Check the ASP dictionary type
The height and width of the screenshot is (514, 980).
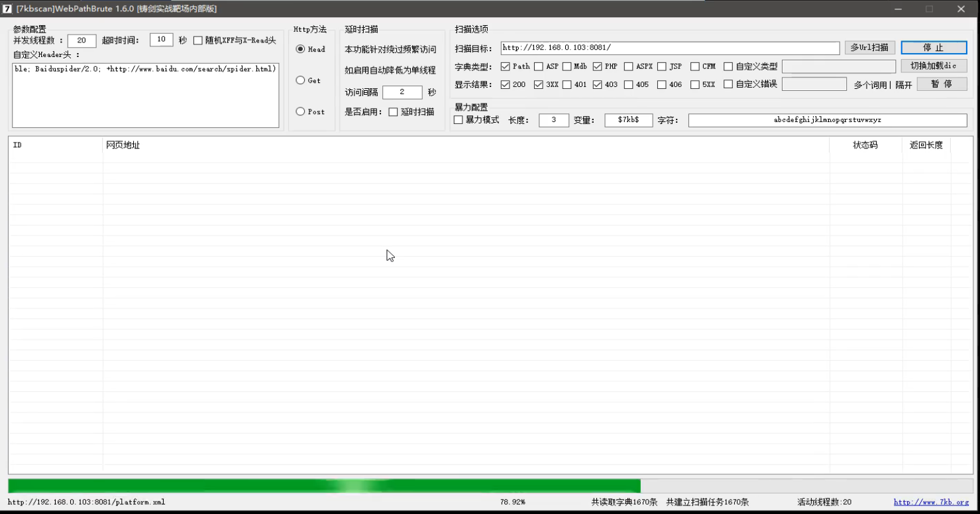(x=538, y=66)
